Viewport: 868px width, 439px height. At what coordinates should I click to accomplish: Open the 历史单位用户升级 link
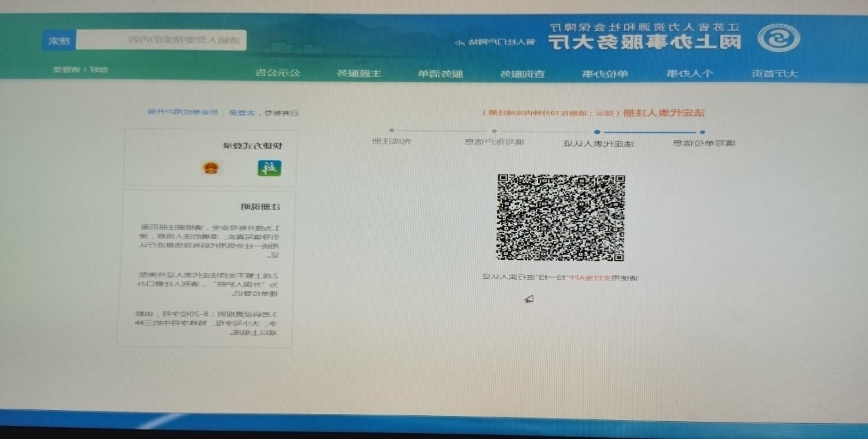point(182,113)
